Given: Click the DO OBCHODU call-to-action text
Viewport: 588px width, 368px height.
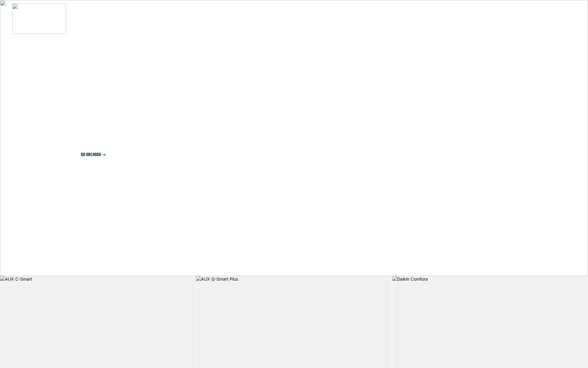Looking at the screenshot, I should pos(90,155).
